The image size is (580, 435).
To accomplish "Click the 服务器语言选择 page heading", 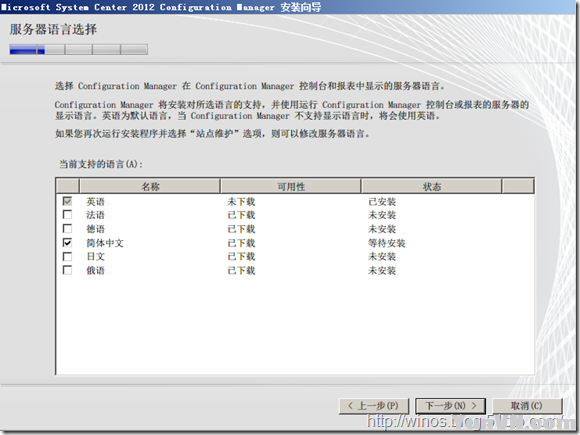I will (53, 29).
